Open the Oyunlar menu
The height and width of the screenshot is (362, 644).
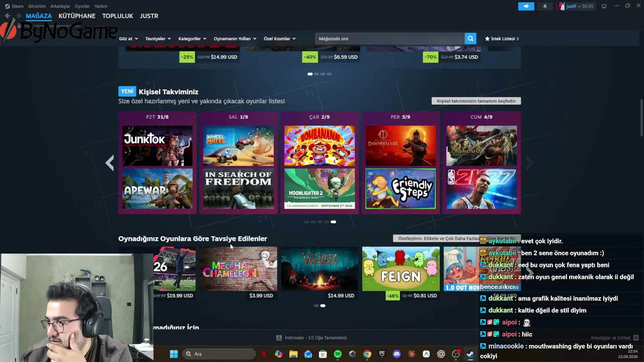click(83, 6)
